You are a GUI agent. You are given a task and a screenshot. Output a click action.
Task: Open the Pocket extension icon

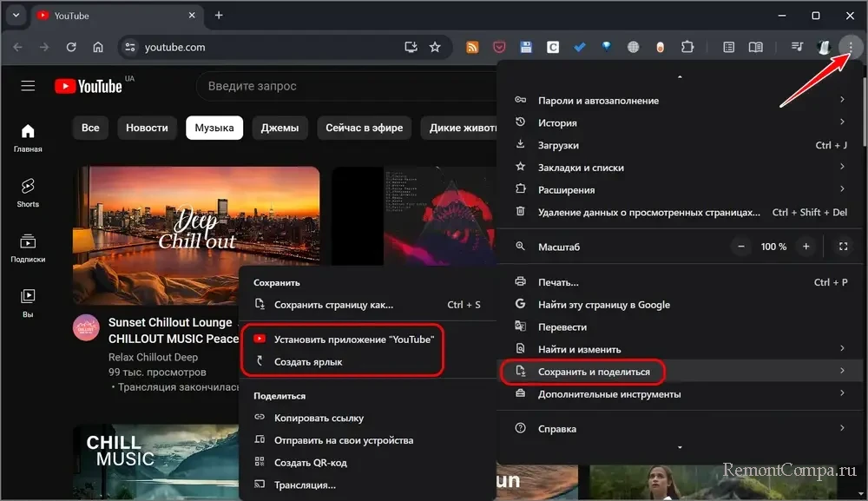coord(499,48)
